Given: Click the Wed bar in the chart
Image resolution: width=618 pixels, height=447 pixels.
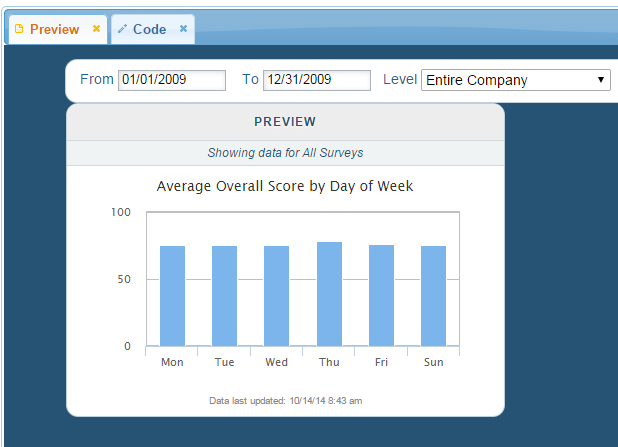Looking at the screenshot, I should pos(276,296).
